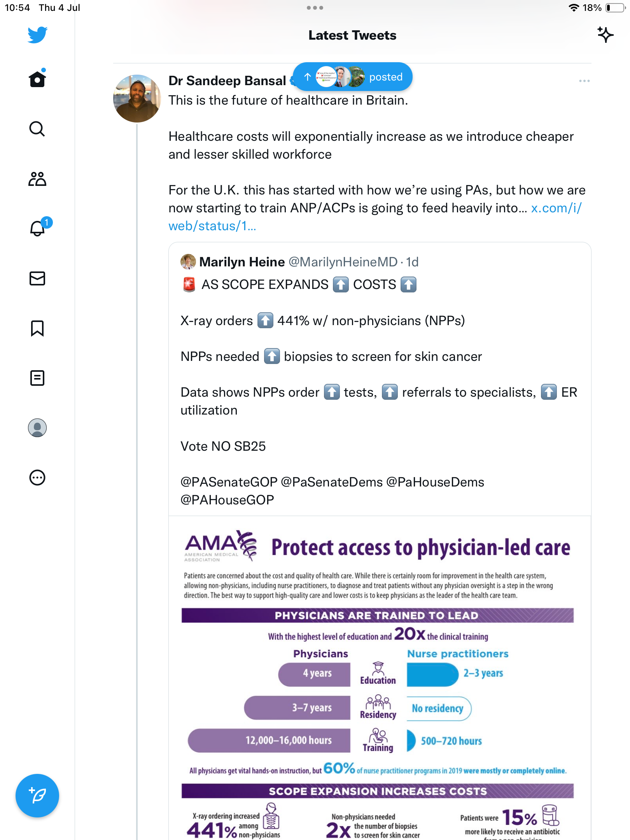Viewport: 630px width, 840px height.
Task: Open the Bookmarks page
Action: pyautogui.click(x=37, y=328)
